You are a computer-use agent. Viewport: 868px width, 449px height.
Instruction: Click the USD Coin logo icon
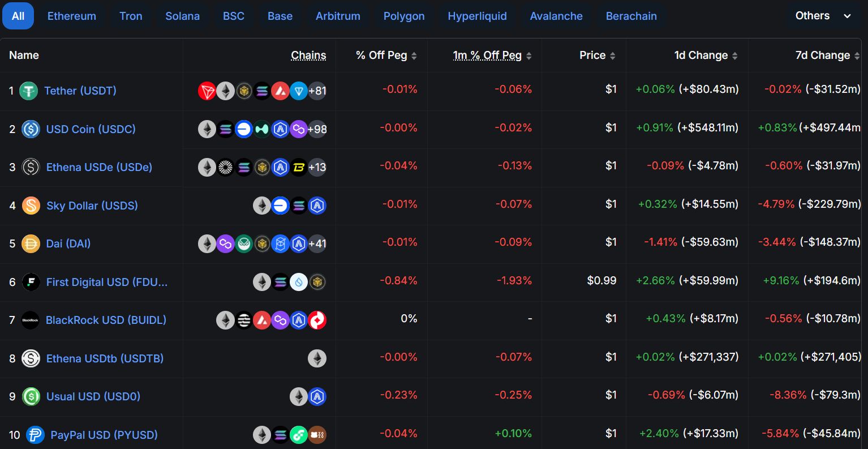31,129
